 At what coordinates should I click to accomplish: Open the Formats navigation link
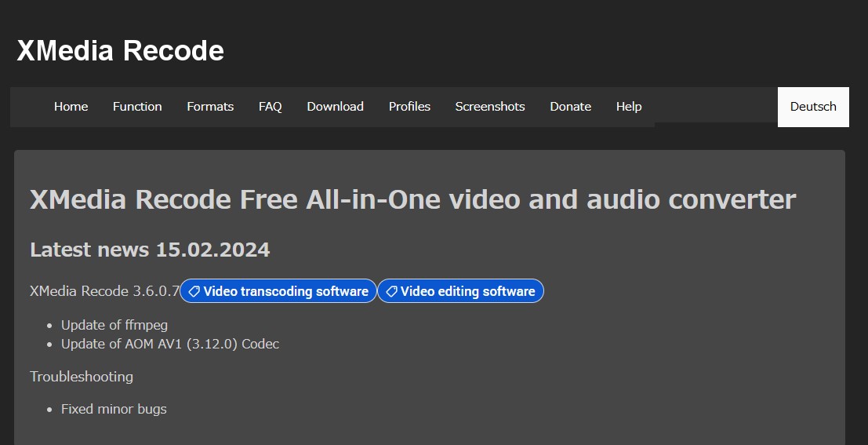point(210,107)
